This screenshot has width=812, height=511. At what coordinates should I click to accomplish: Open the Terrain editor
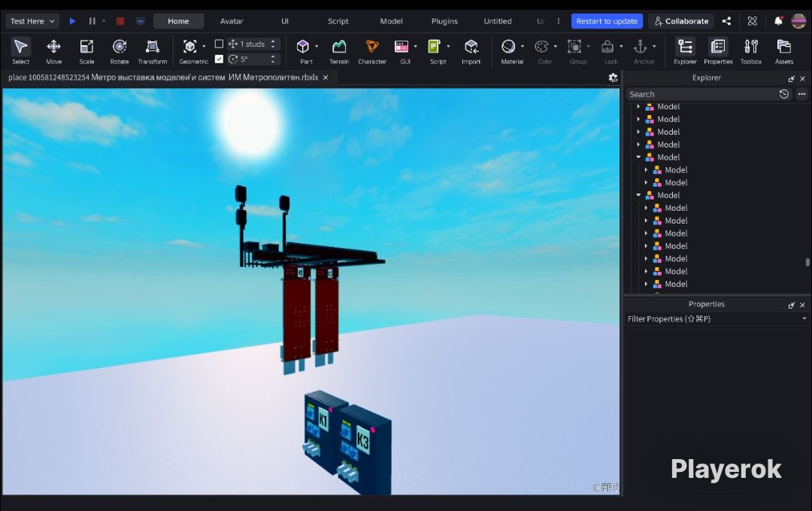(x=339, y=50)
